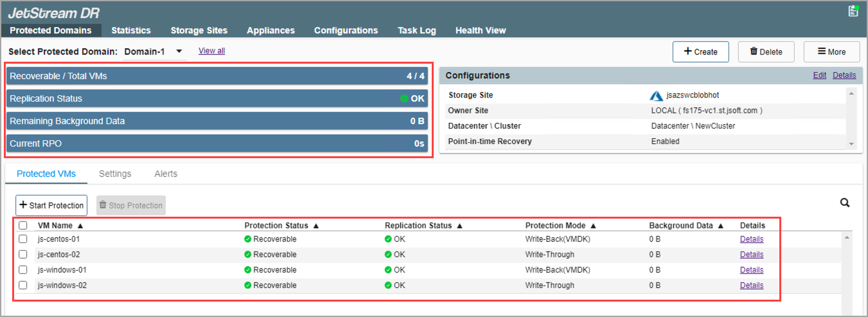Toggle the select-all VMs header checkbox

[23, 226]
